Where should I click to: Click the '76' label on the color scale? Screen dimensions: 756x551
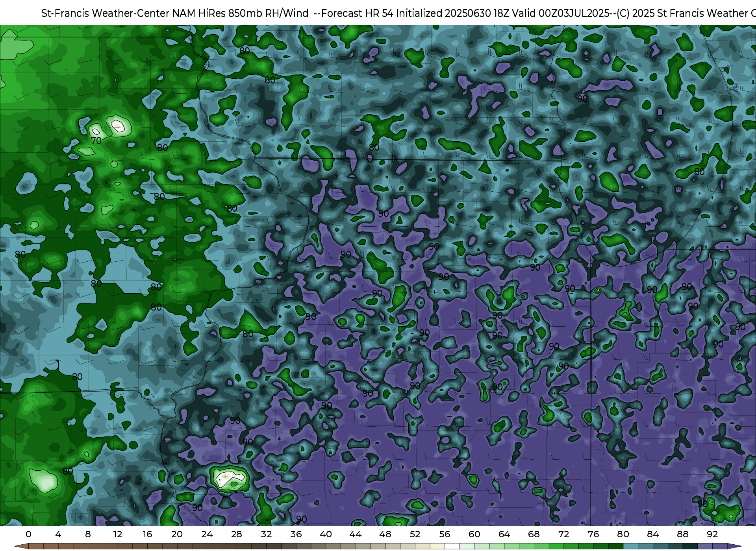pos(593,534)
